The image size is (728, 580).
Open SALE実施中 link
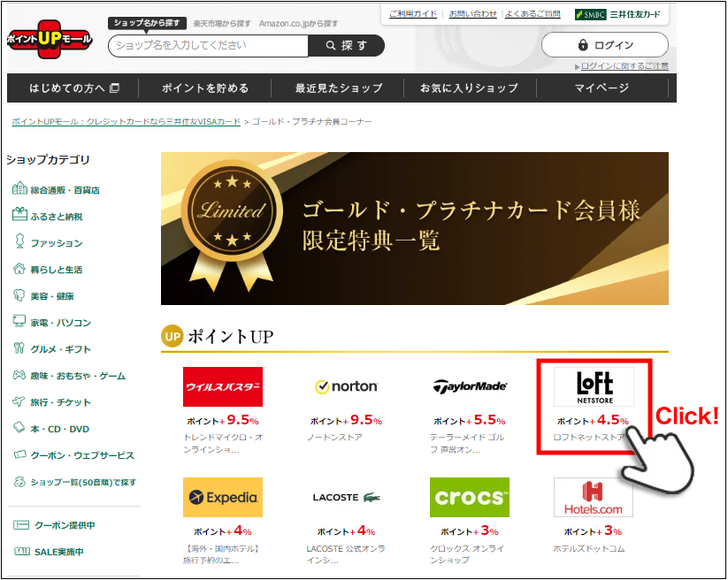(x=59, y=552)
